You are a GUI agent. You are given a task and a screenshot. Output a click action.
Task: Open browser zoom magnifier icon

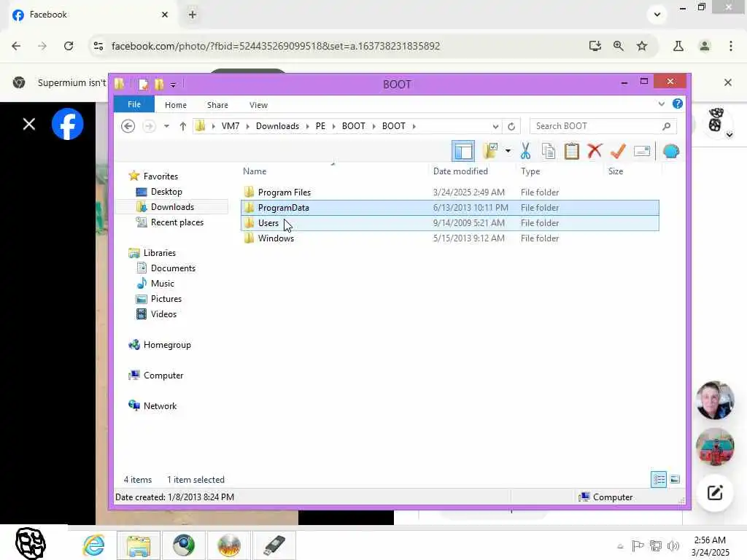[619, 46]
